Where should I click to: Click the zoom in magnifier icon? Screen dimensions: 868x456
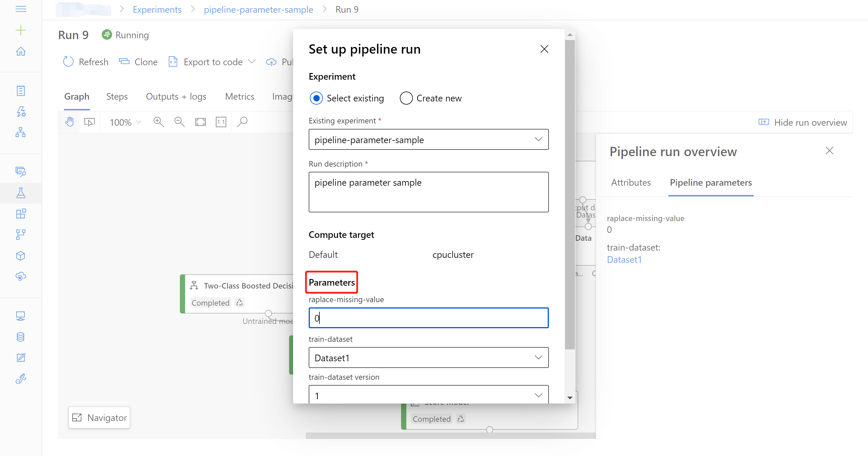pos(159,121)
